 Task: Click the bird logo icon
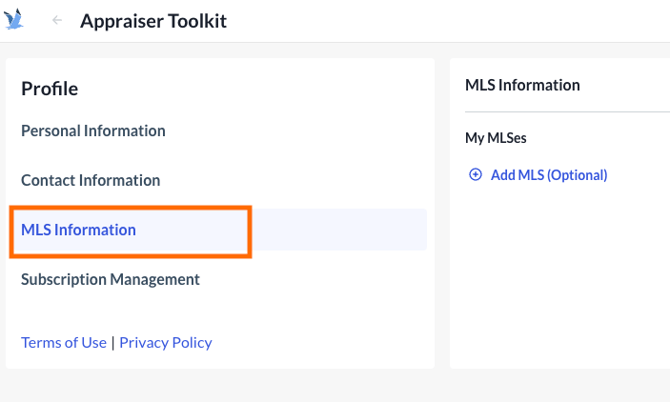pyautogui.click(x=14, y=20)
